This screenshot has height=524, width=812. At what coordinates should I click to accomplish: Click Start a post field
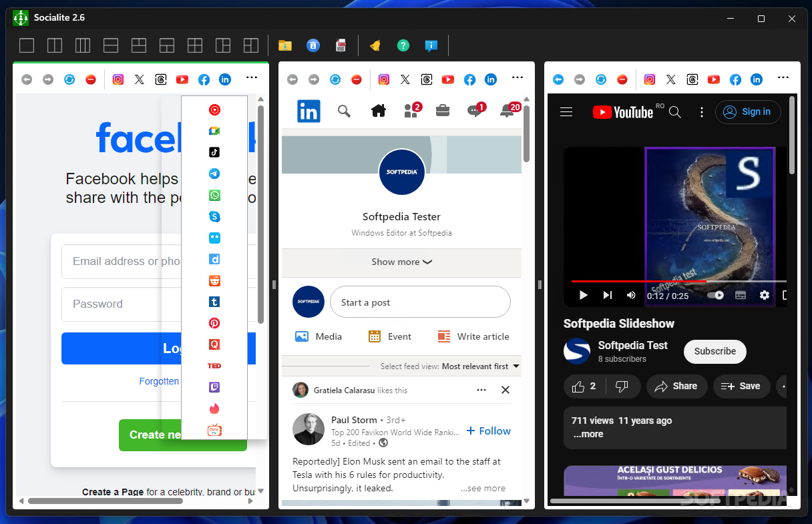[420, 302]
